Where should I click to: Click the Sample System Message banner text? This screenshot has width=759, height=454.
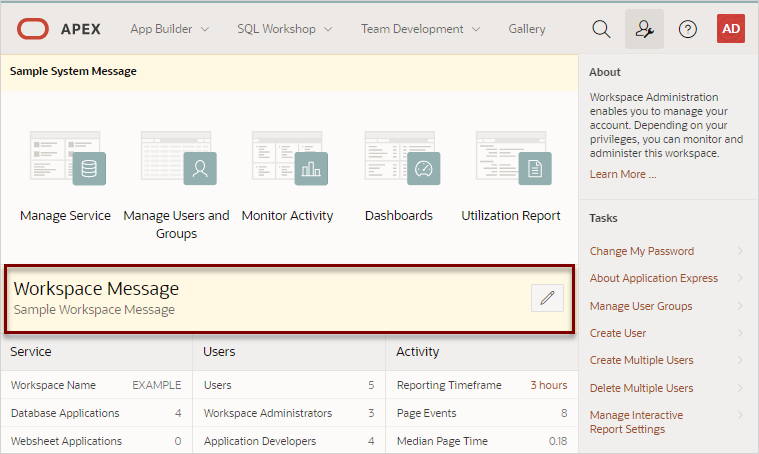73,71
